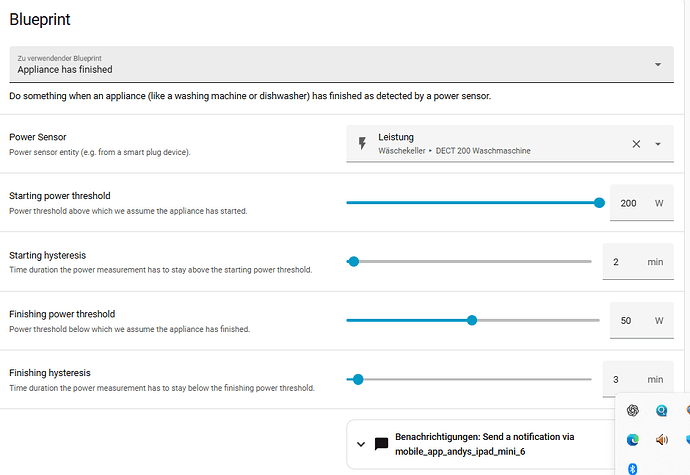Open the speaker volume tray icon
The image size is (690, 475).
[x=661, y=439]
